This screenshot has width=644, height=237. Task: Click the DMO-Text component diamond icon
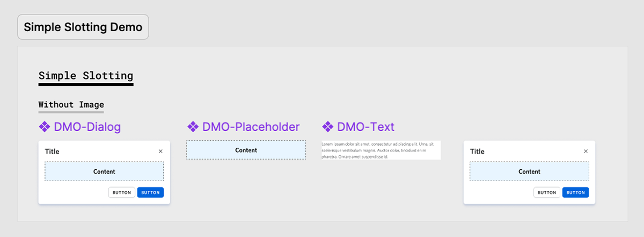327,127
